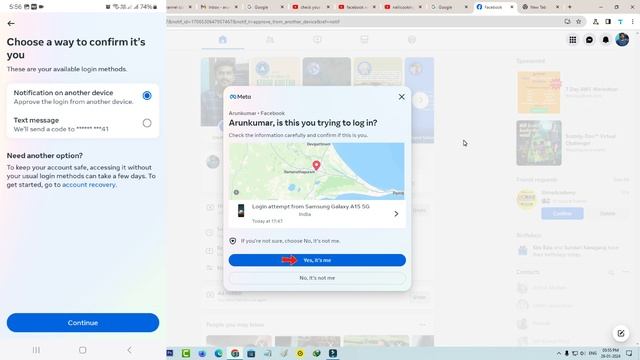640x360 pixels.
Task: Tap Android recent apps navigation button
Action: pos(36,350)
